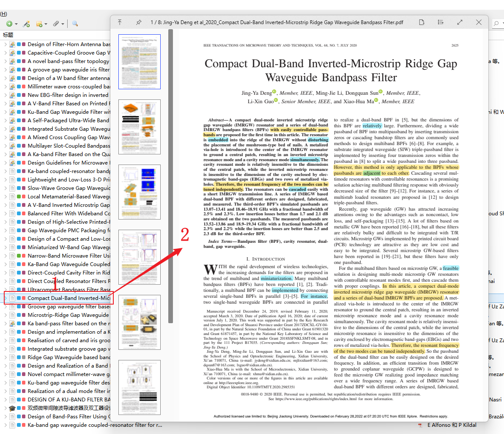Viewport: 504px width, 434px height.
Task: Select 'Microstrip-Ridge Gap Waveguide' row
Action: (55, 315)
